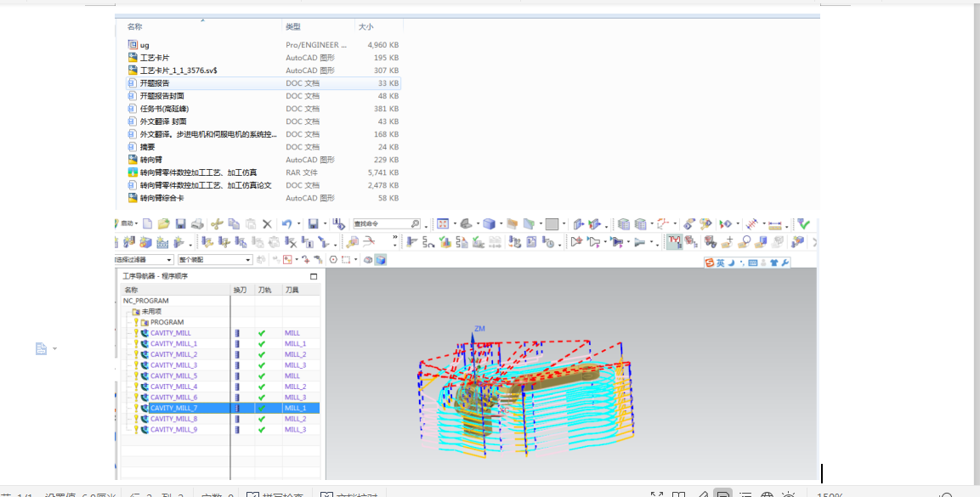
Task: Click the Undo arrow icon
Action: 286,224
